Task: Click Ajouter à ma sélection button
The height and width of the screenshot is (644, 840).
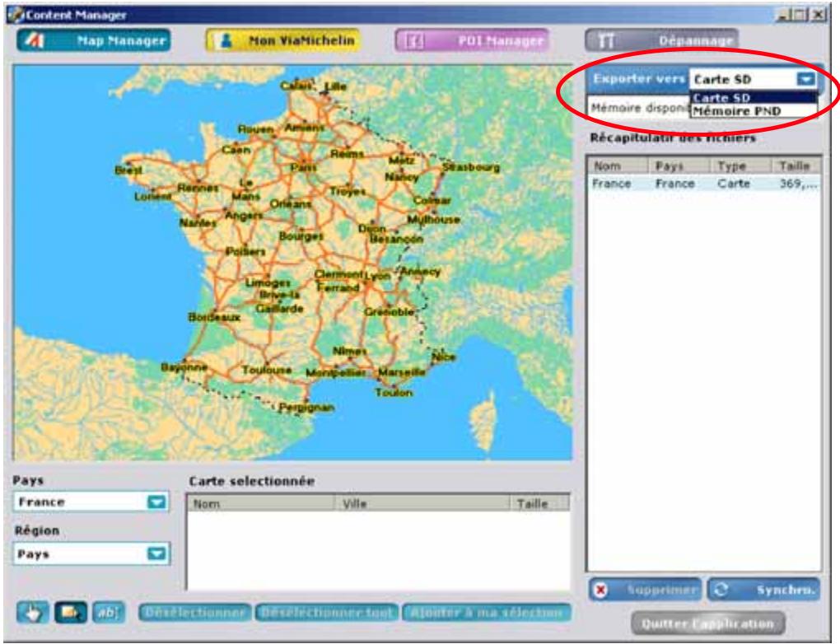Action: 487,613
